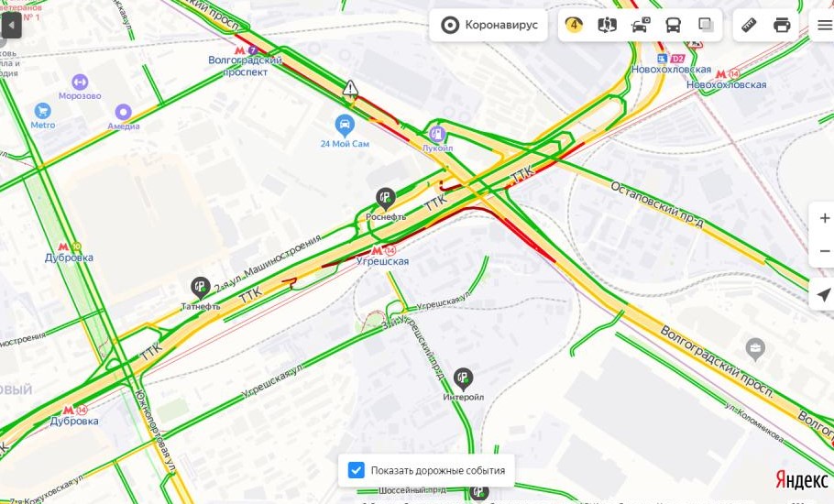Toggle the traffic level 4 indicator

[x=574, y=25]
